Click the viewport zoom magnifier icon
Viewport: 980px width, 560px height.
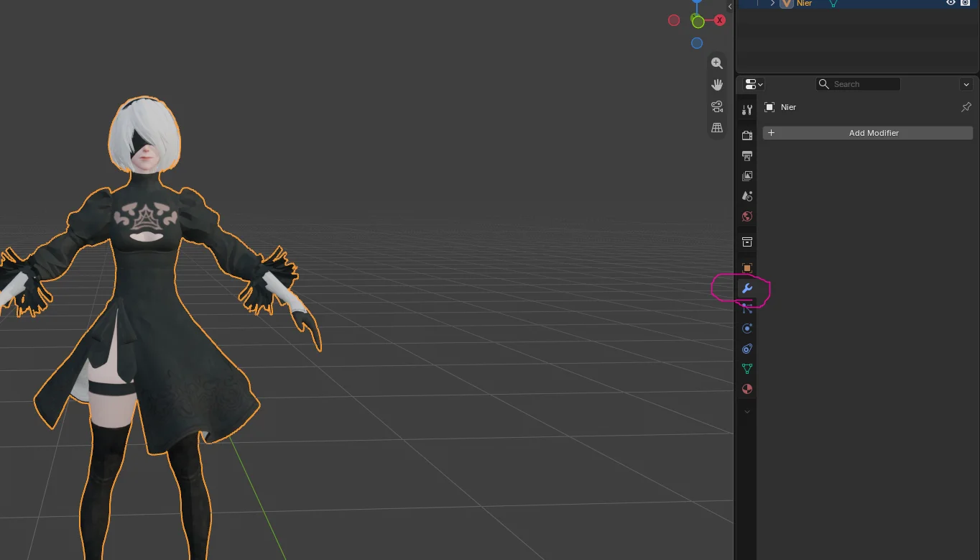(717, 63)
